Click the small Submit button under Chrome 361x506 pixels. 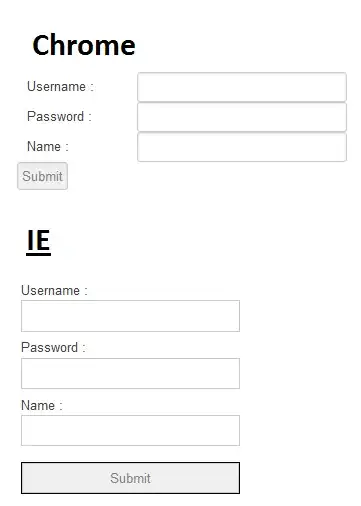[x=42, y=176]
